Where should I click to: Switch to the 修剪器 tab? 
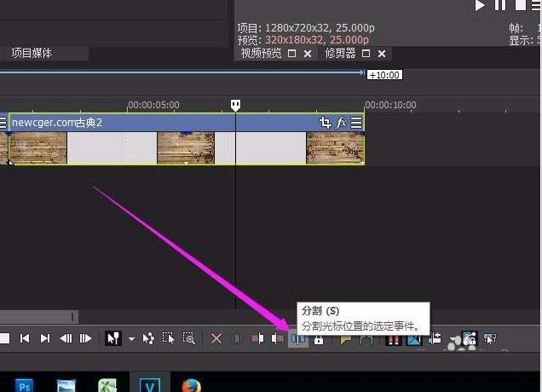(x=341, y=53)
